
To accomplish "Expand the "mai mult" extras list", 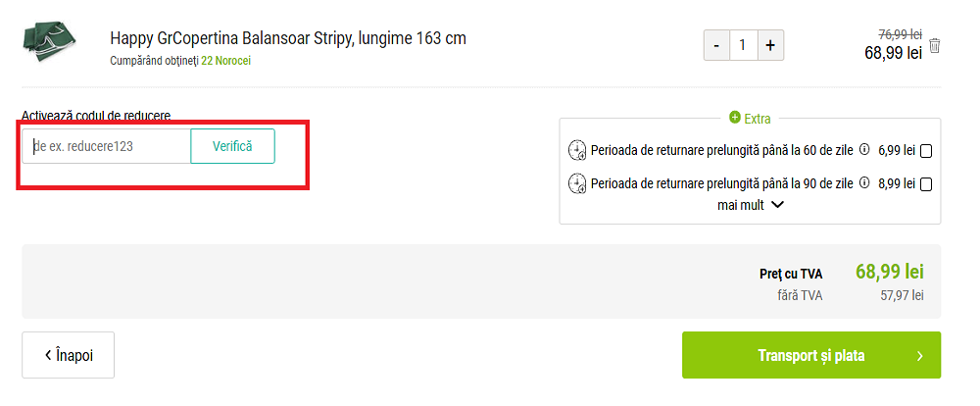I will pyautogui.click(x=751, y=205).
